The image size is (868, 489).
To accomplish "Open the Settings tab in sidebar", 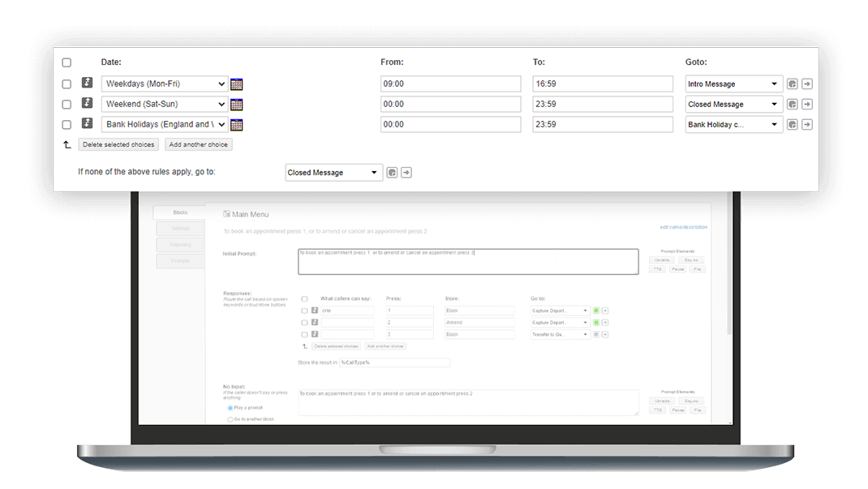I will (x=180, y=229).
